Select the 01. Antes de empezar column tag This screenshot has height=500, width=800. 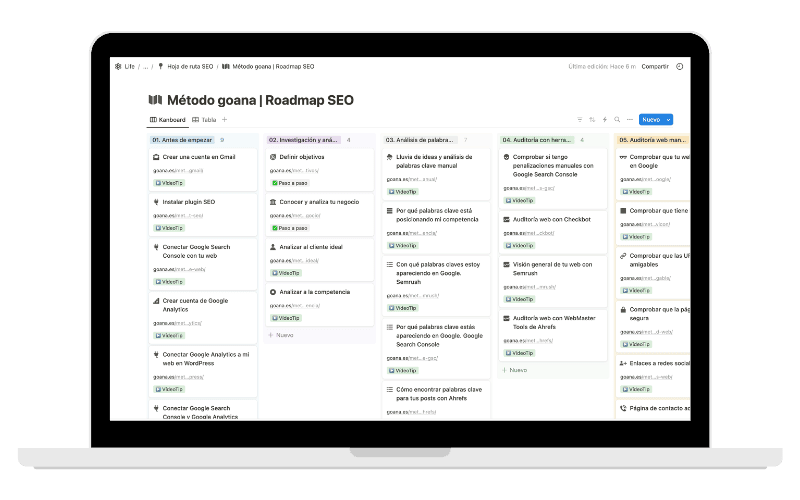coord(183,140)
